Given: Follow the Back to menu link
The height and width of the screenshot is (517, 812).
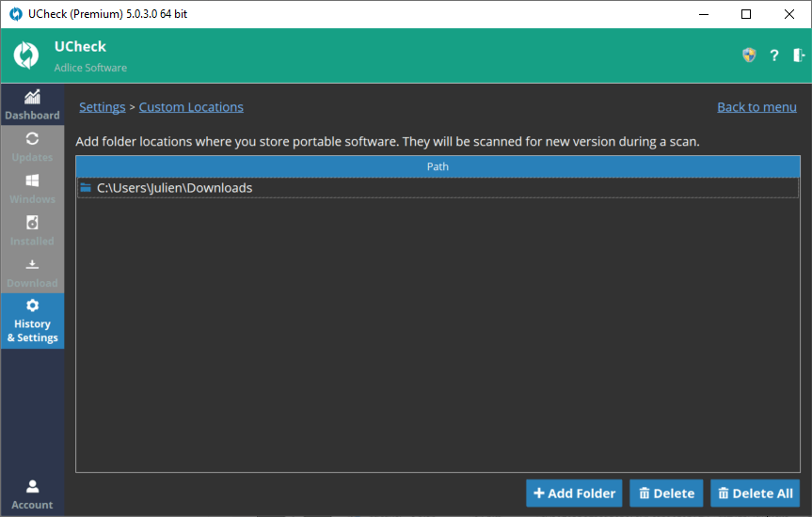Looking at the screenshot, I should click(x=756, y=107).
